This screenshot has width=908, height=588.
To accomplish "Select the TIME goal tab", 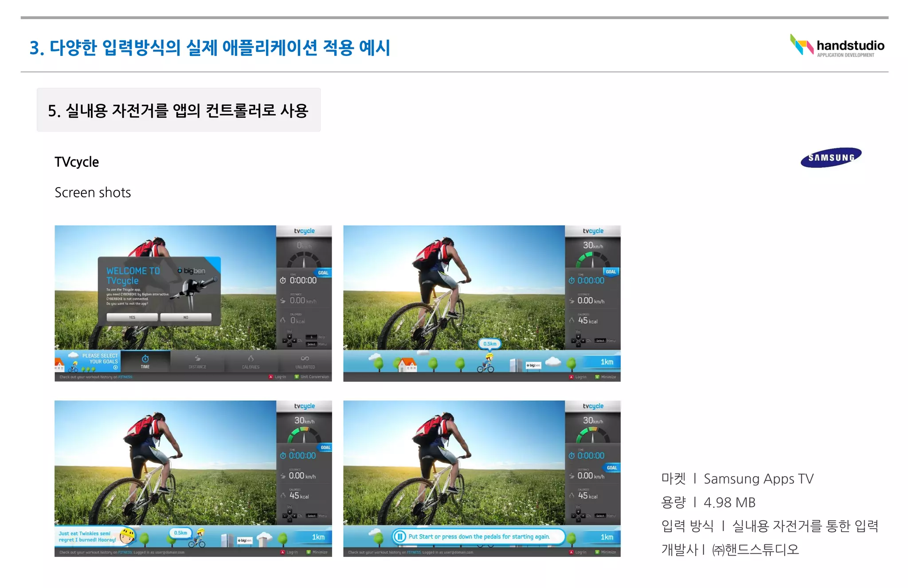I will 145,361.
